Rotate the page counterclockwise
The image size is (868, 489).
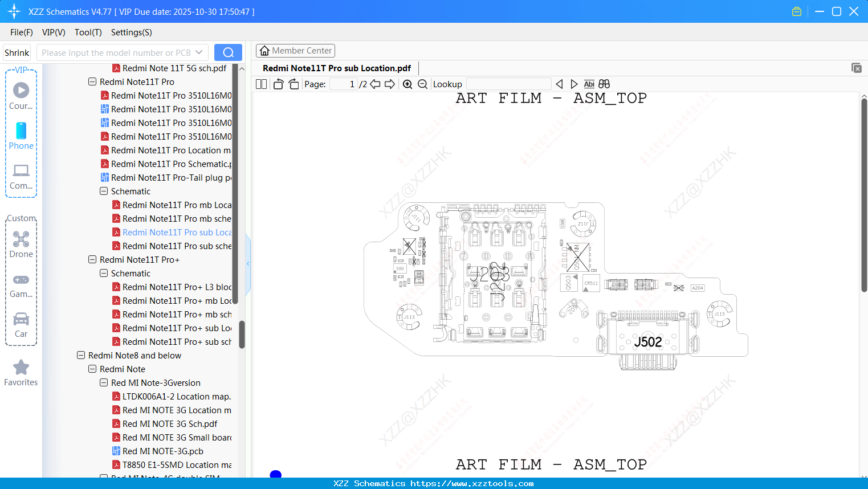coord(278,84)
